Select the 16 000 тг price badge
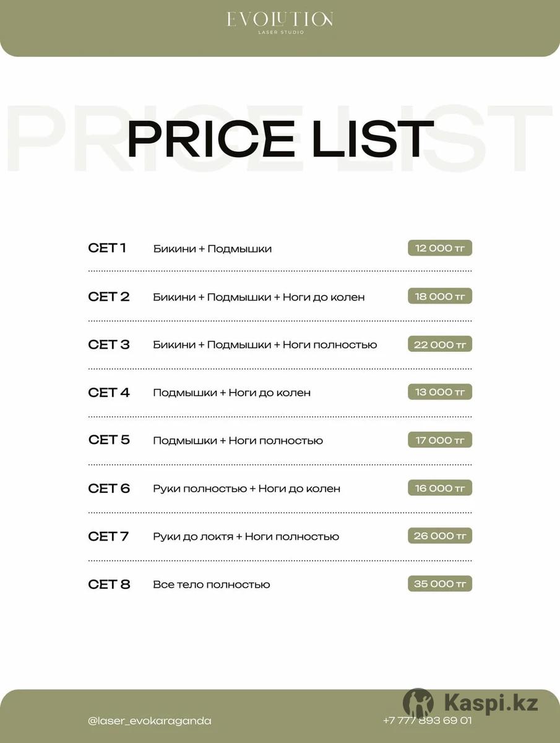Viewport: 560px width, 743px height. [440, 488]
